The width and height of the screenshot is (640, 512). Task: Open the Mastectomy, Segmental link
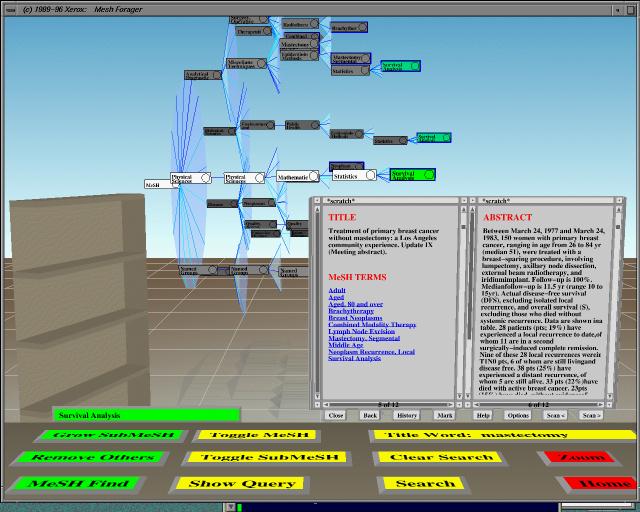[x=364, y=338]
